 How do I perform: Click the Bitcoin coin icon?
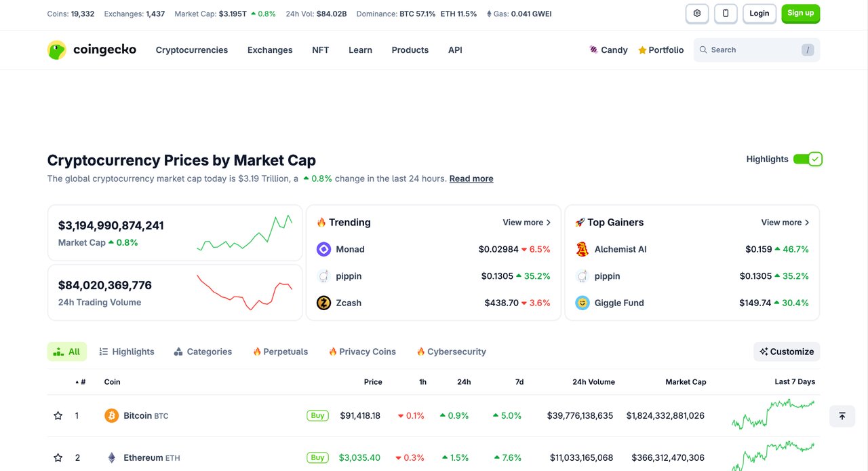click(111, 415)
